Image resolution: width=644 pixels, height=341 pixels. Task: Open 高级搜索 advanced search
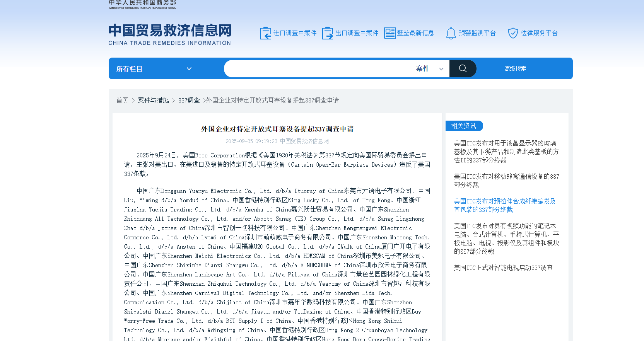tap(515, 69)
